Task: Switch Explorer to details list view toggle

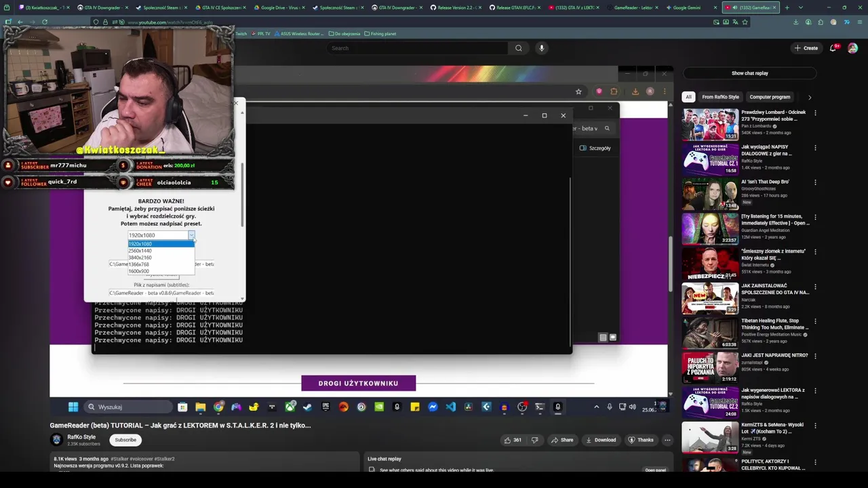Action: (603, 338)
